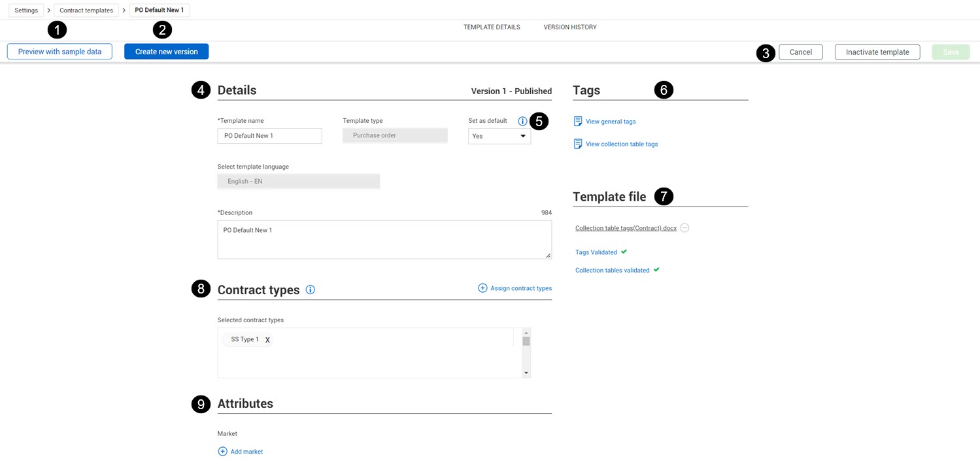The height and width of the screenshot is (468, 980).
Task: Click the Assign contract types link
Action: [x=521, y=288]
